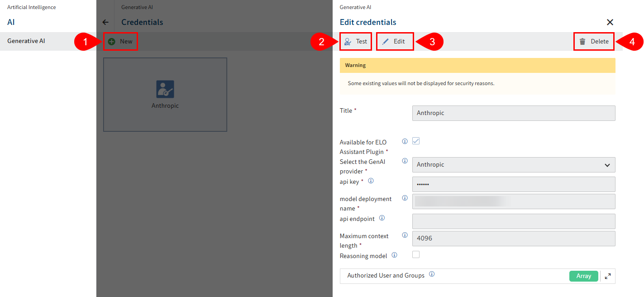Image resolution: width=644 pixels, height=297 pixels.
Task: Click the green Array button
Action: tap(583, 276)
